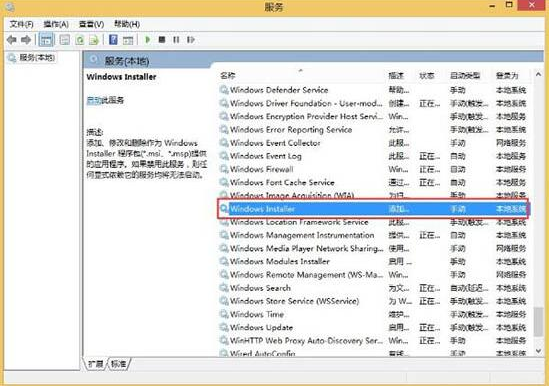The image size is (549, 386).
Task: Click the 启动 link to start service
Action: (x=93, y=101)
